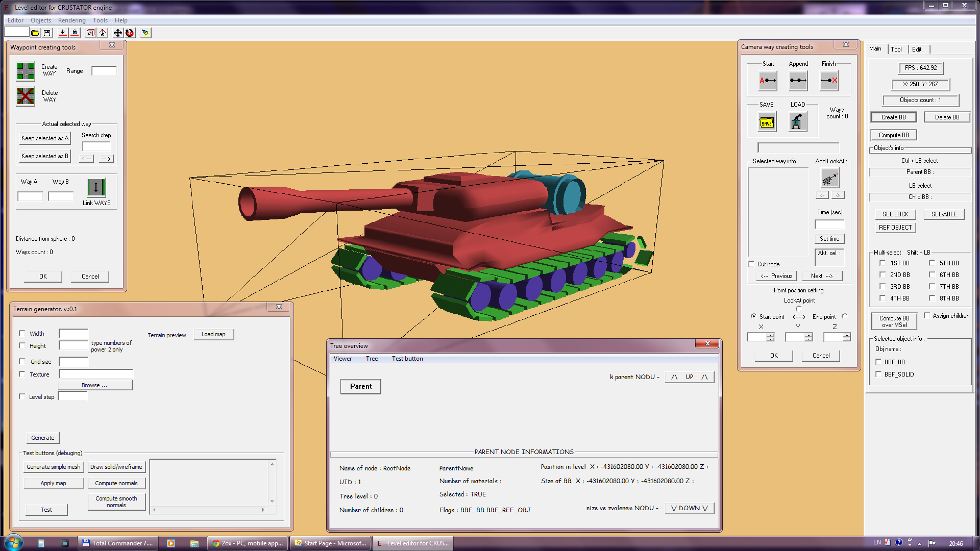Go UP to parent node in Tree overview
Screen dimensions: 980x551
pos(689,377)
